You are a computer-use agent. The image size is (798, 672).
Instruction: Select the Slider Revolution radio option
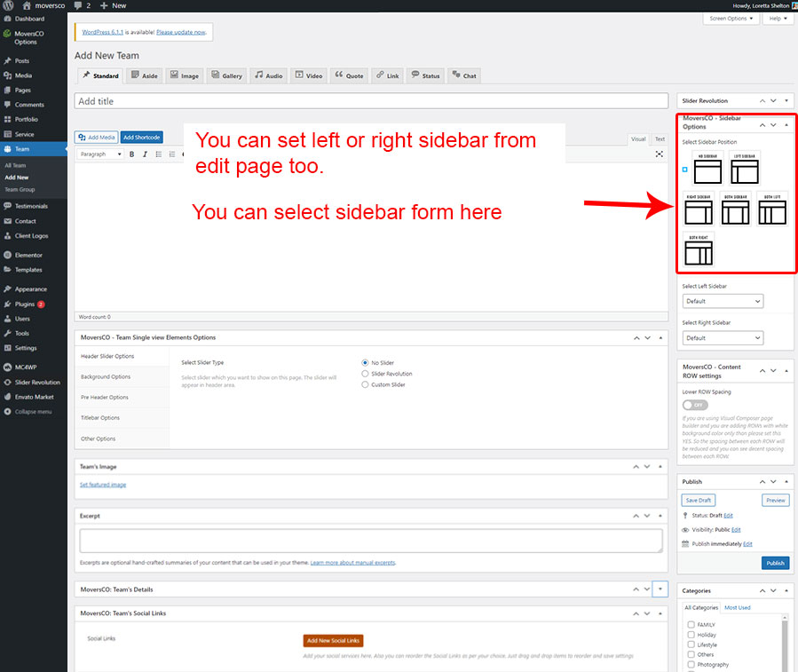tap(366, 374)
